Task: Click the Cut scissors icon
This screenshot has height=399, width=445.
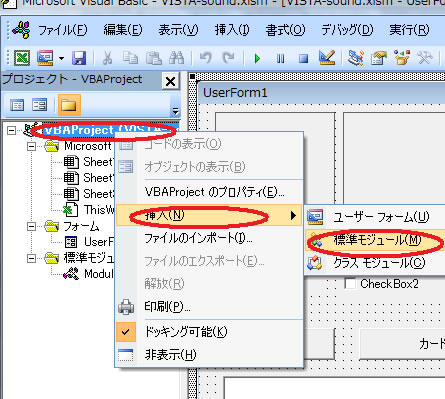Action: (107, 58)
